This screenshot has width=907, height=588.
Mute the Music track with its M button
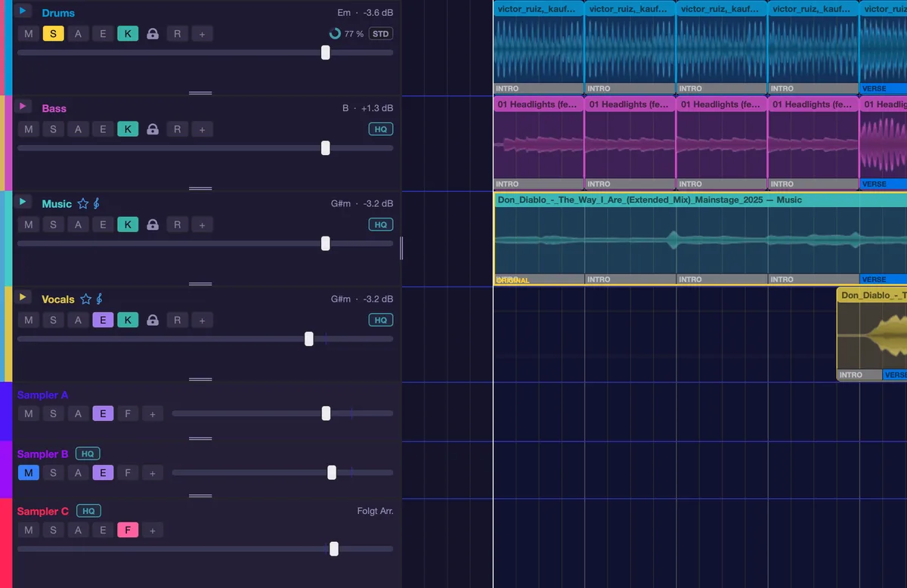pos(28,224)
